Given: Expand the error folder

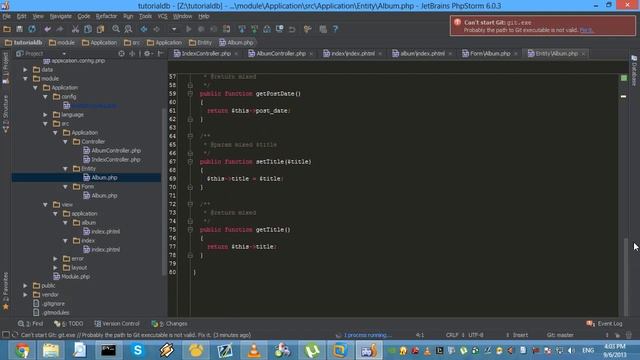Looking at the screenshot, I should coord(55,258).
